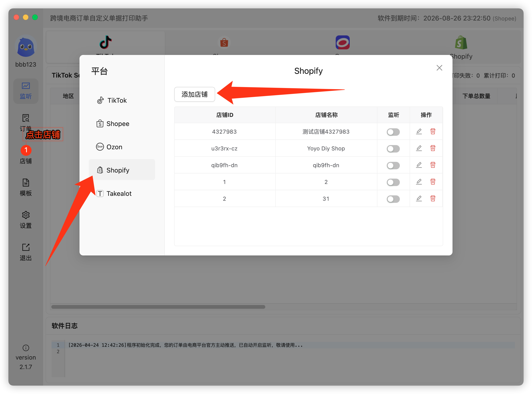Delete the store named 31
This screenshot has width=532, height=394.
[x=433, y=198]
